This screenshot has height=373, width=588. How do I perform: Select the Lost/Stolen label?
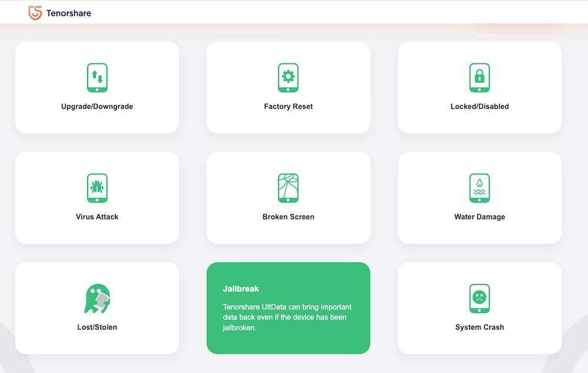point(97,327)
